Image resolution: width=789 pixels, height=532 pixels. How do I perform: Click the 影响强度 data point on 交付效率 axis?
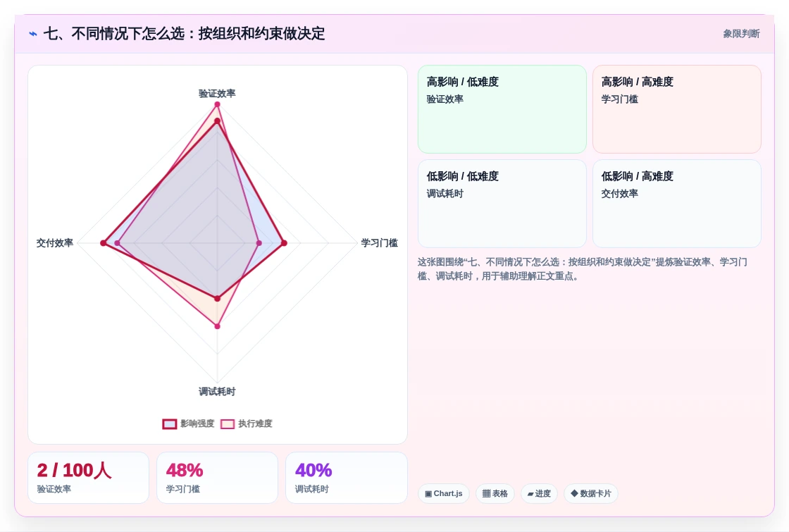tap(104, 243)
